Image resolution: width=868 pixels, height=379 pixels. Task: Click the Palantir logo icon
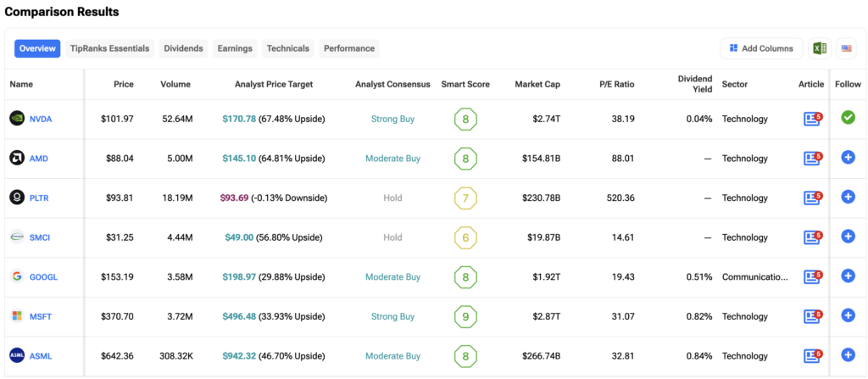click(x=17, y=198)
